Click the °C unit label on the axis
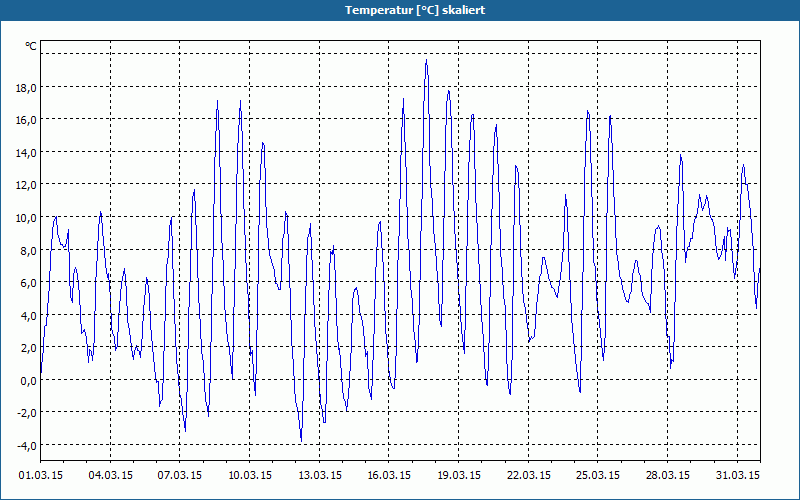800x500 pixels. [31, 46]
